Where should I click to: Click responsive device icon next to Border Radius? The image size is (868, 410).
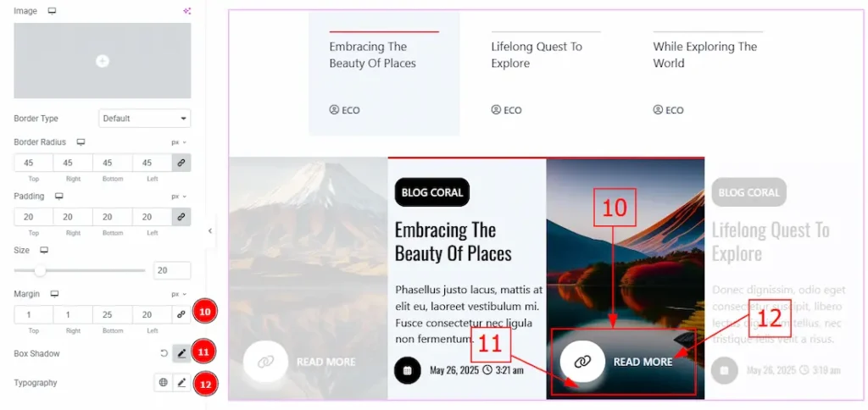point(81,142)
